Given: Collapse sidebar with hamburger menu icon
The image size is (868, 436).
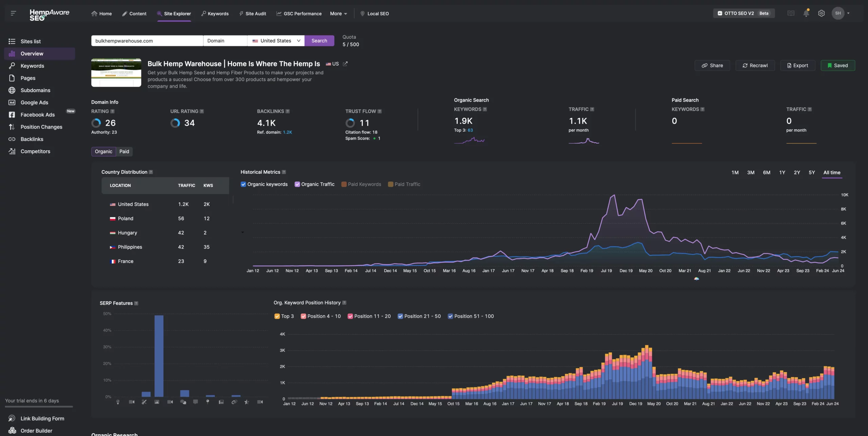Looking at the screenshot, I should pos(13,13).
